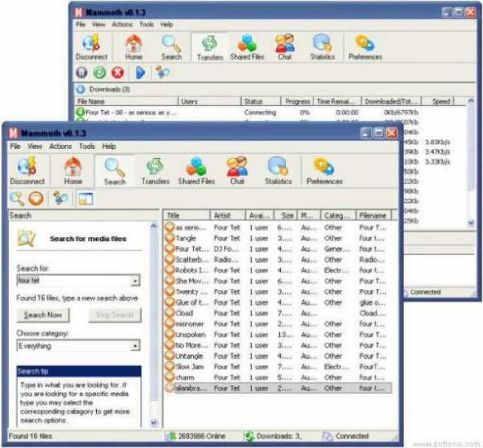Select charm result row
This screenshot has width=483, height=448.
coord(278,378)
